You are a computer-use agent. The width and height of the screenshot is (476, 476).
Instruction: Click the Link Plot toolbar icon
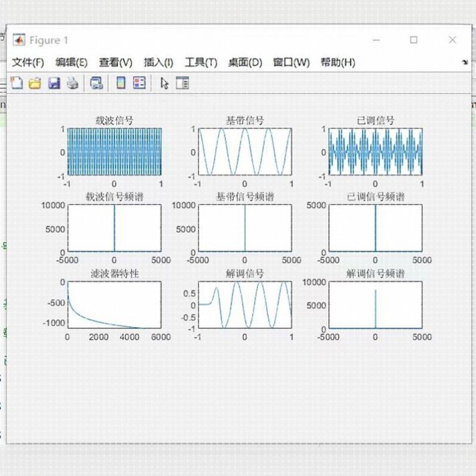point(96,83)
